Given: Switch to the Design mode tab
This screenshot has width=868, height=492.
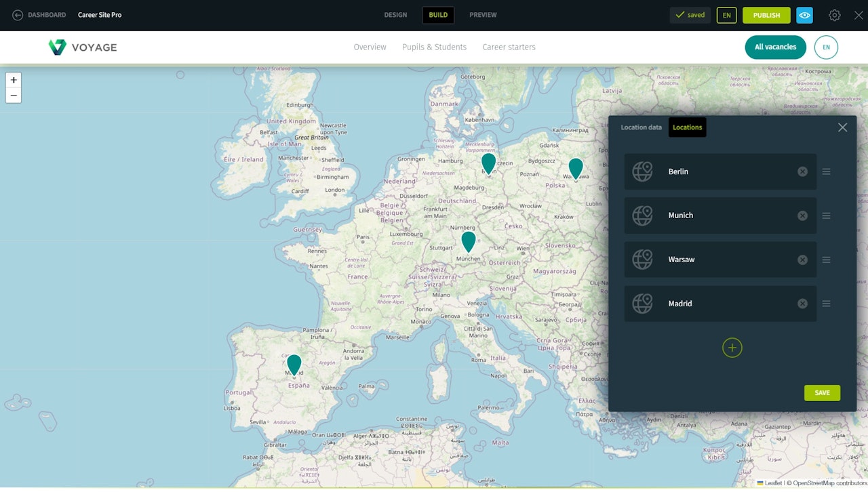Looking at the screenshot, I should pos(395,15).
